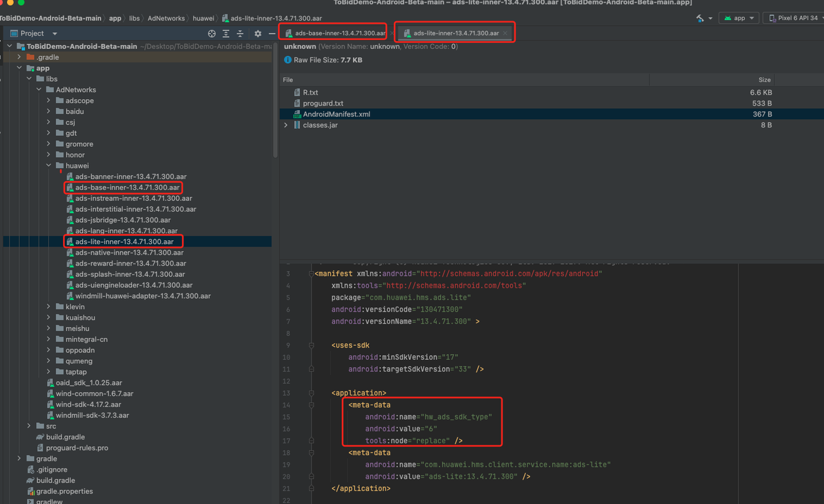Expand the baidu folder
Viewport: 824px width, 504px height.
coord(49,111)
